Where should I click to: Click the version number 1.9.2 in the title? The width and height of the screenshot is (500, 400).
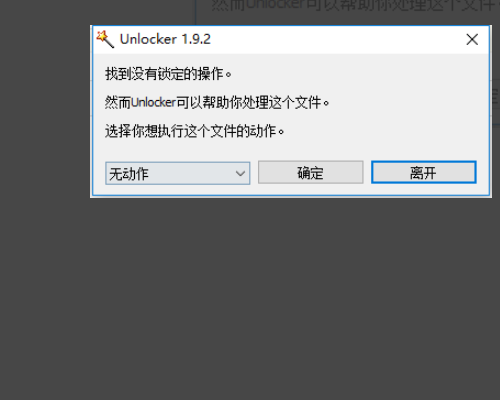(x=196, y=39)
